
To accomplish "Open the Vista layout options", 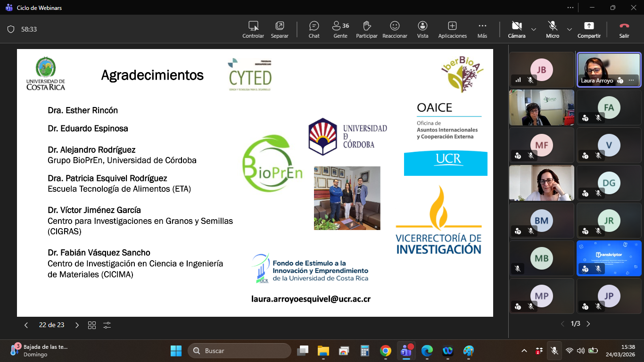I will pos(422,29).
